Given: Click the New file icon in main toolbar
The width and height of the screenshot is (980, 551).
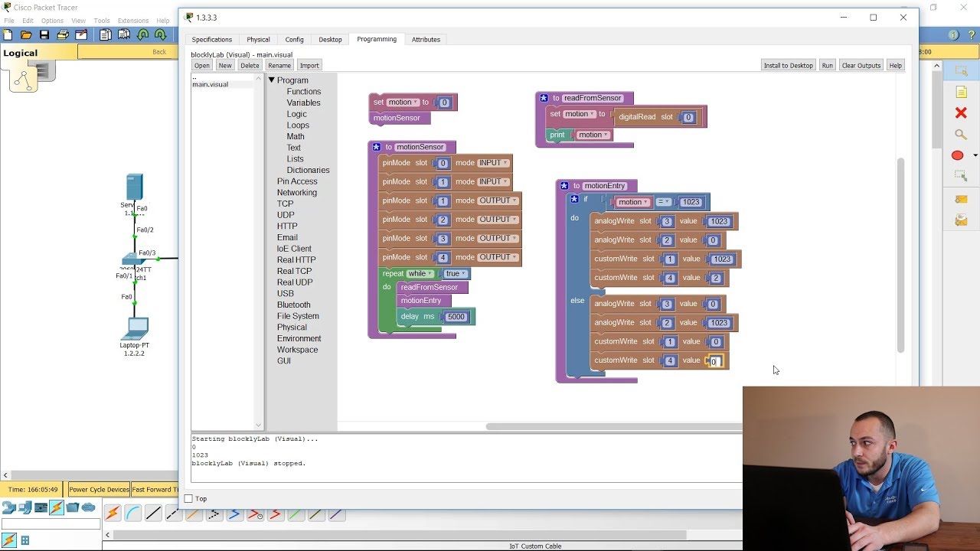Looking at the screenshot, I should [x=8, y=34].
